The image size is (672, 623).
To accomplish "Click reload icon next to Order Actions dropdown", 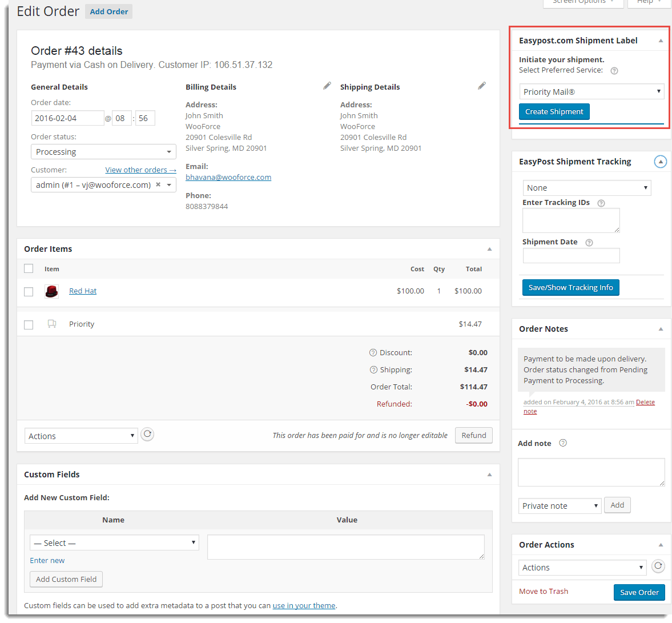I will (658, 566).
